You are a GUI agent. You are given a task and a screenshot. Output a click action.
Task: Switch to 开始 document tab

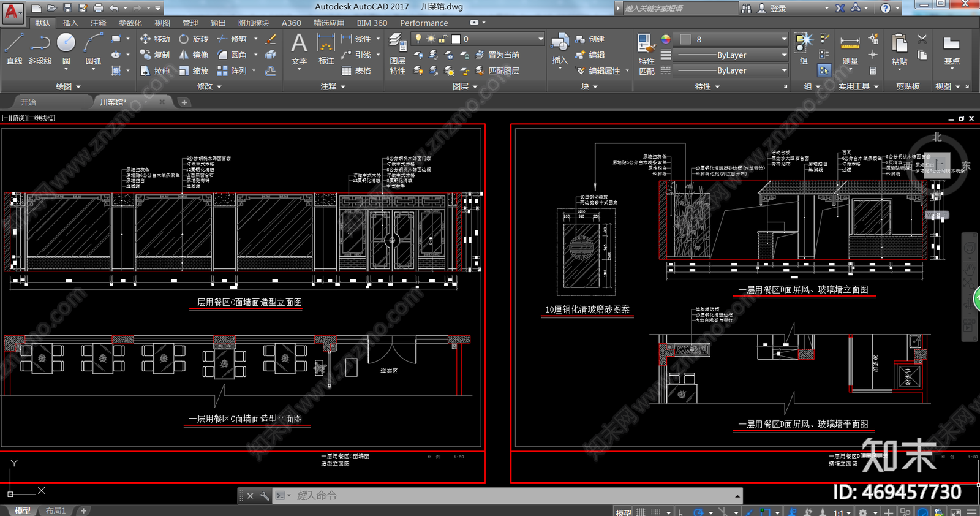click(x=28, y=102)
